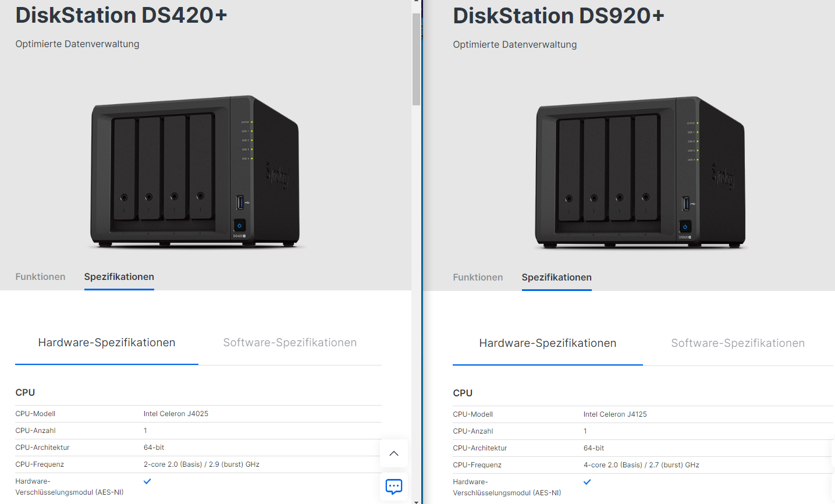Click the 64-bit value in DS920+ pane

pyautogui.click(x=594, y=448)
